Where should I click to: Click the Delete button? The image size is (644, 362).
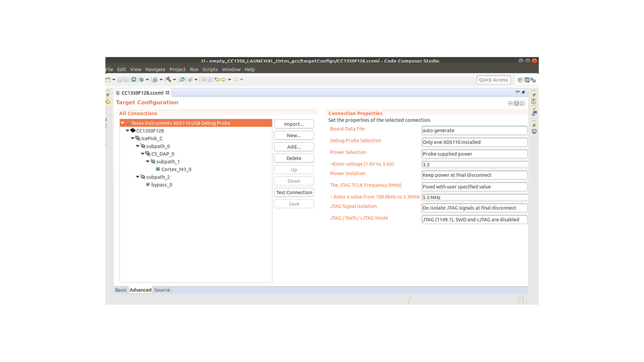pos(294,158)
